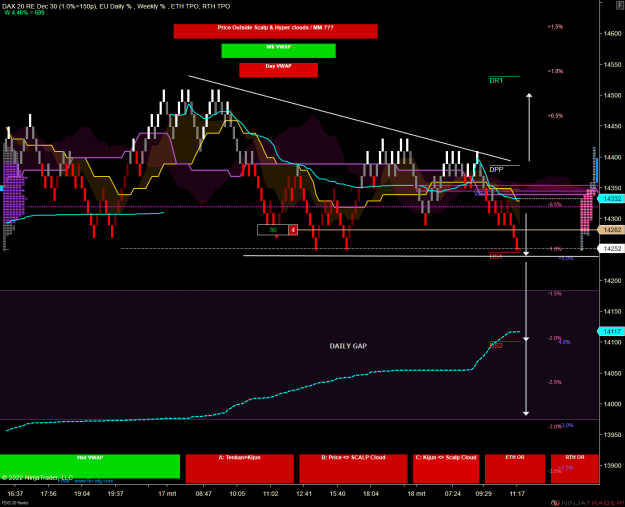
Task: Click the 17:56 time axis label
Action: [49, 494]
